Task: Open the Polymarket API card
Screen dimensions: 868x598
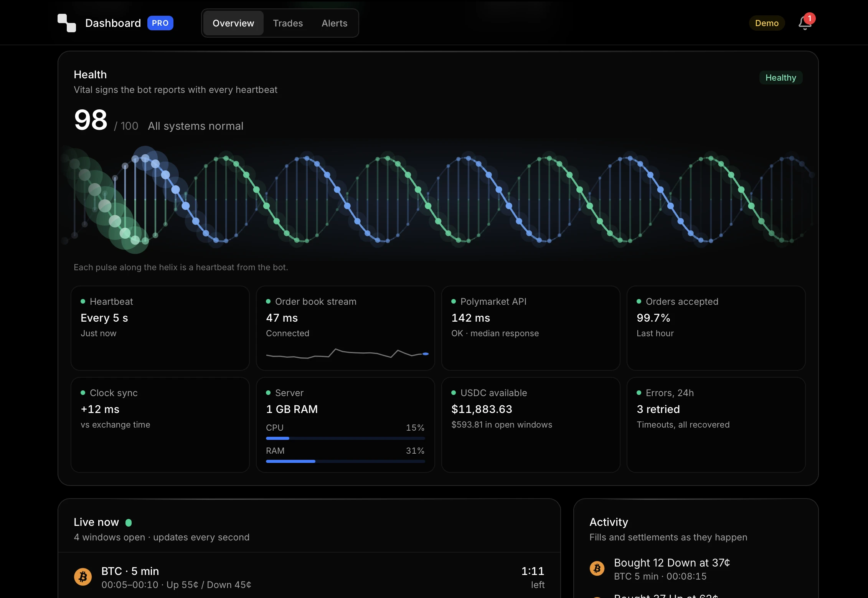Action: pos(531,328)
